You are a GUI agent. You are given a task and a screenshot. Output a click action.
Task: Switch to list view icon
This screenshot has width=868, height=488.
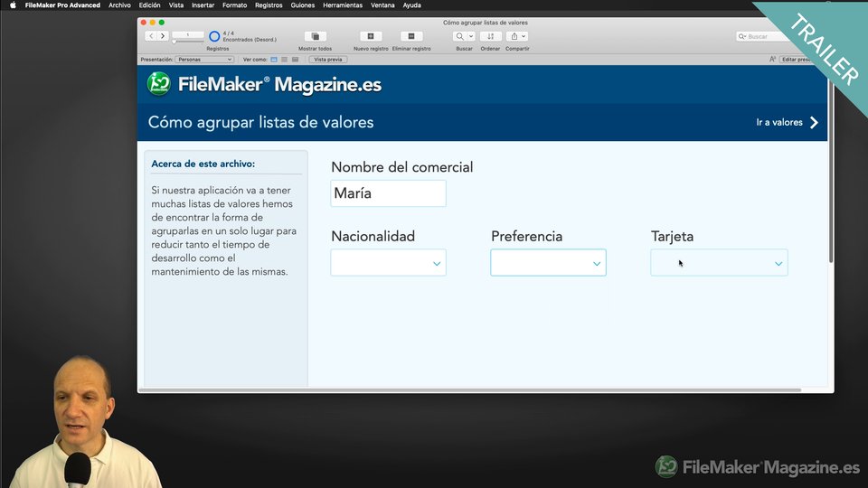click(285, 60)
